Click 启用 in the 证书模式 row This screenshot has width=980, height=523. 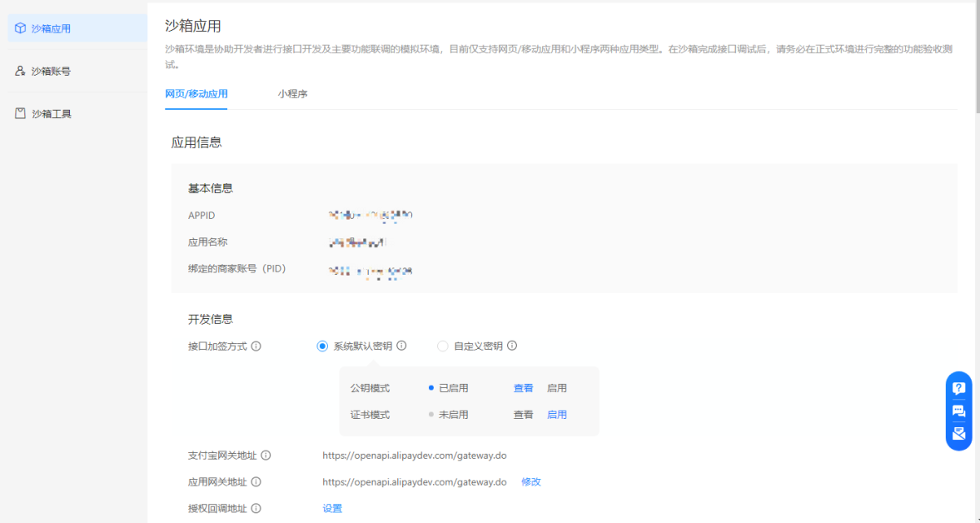pos(557,414)
